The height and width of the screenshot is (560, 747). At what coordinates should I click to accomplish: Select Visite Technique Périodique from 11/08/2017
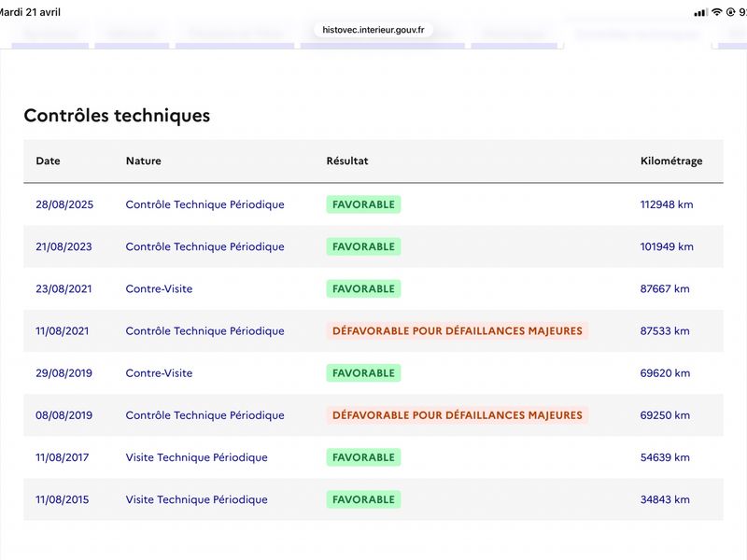pyautogui.click(x=197, y=457)
